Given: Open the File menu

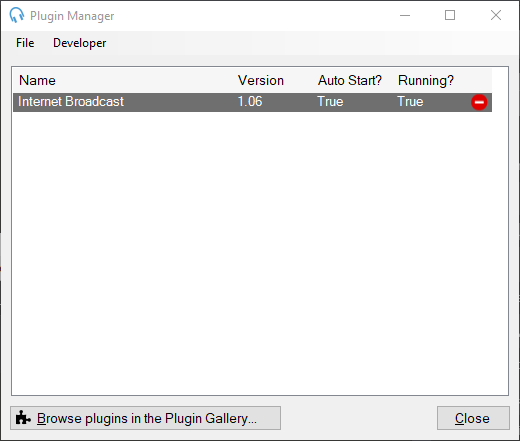Looking at the screenshot, I should click(25, 43).
